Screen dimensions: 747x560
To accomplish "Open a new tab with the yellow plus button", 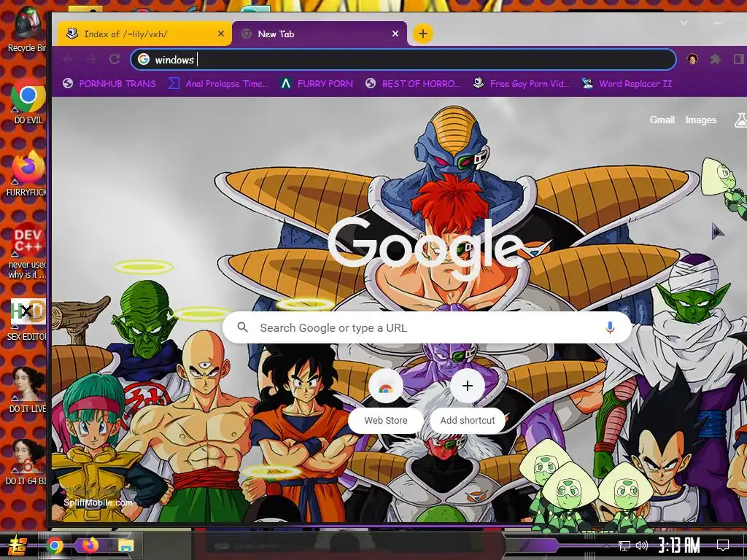I will (422, 34).
